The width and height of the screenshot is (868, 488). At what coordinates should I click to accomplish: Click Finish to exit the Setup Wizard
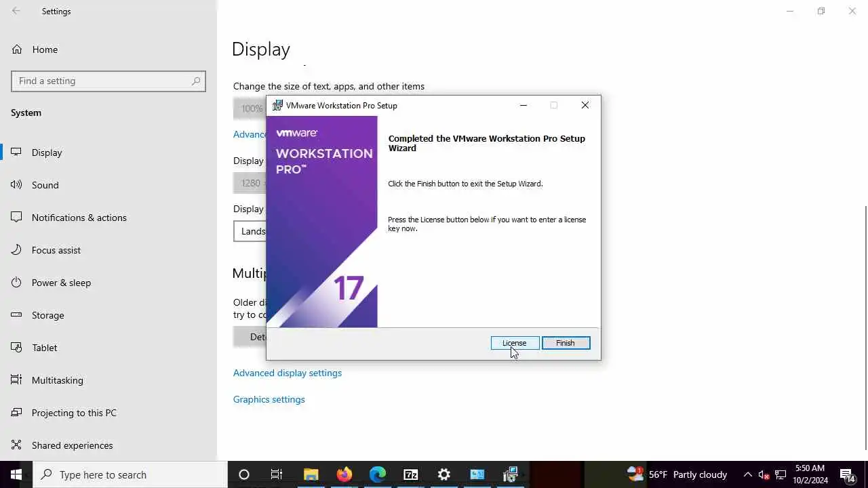[x=566, y=343]
